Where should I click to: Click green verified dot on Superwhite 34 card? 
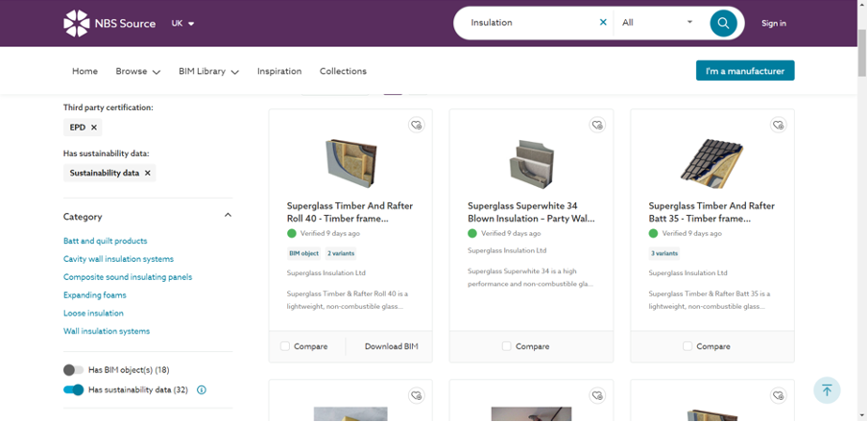tap(472, 233)
